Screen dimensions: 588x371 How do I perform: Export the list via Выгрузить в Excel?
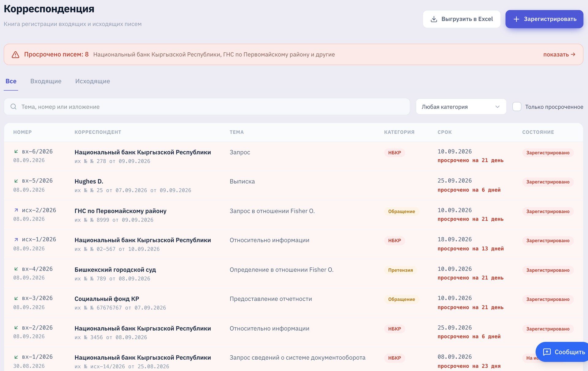point(462,19)
